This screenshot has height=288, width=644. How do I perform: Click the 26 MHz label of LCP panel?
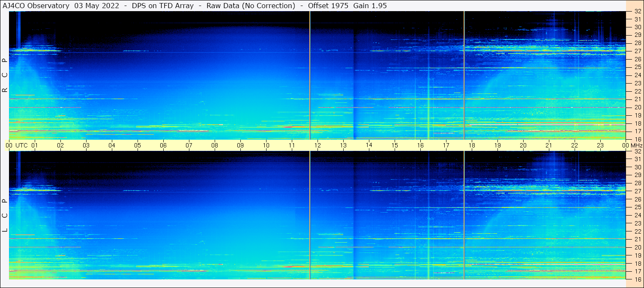(x=637, y=199)
